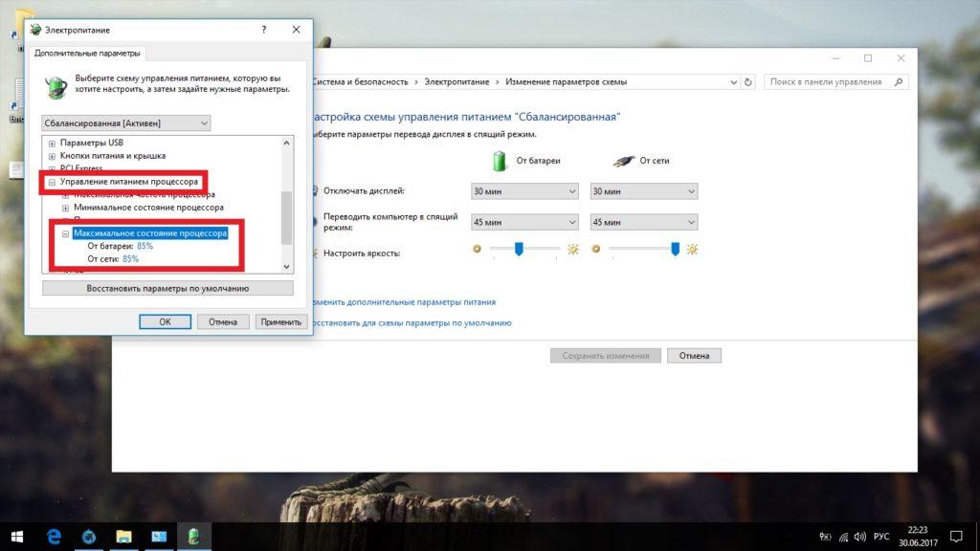980x551 pixels.
Task: Click scroll up arrow in settings tree
Action: 286,143
